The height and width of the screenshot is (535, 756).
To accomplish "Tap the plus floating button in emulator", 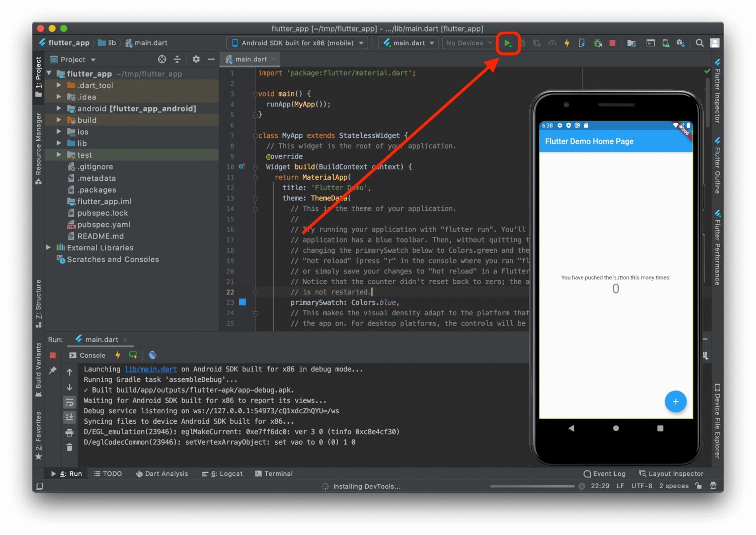I will [x=675, y=402].
